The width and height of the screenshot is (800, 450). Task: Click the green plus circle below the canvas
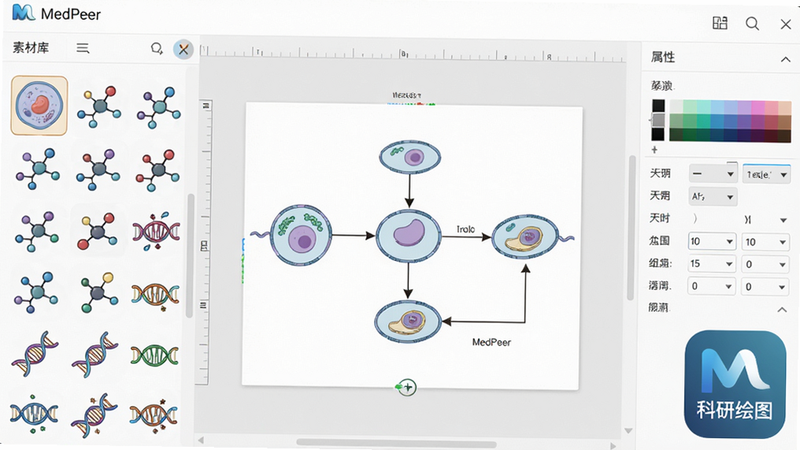coord(407,387)
